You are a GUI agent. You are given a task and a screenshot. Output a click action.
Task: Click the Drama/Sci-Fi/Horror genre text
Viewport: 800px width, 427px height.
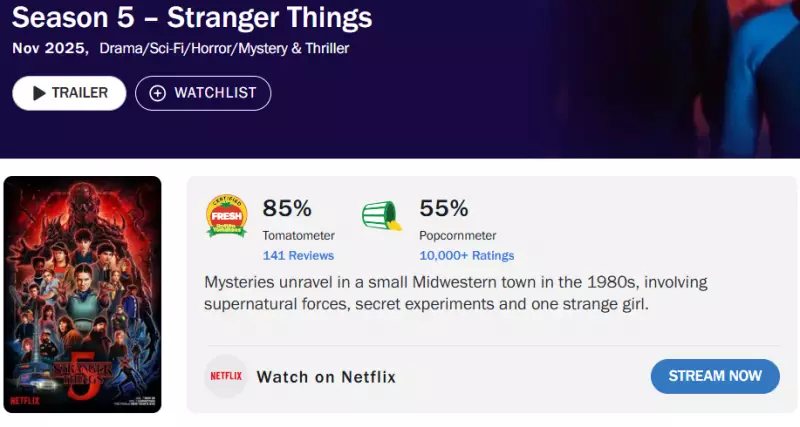224,48
